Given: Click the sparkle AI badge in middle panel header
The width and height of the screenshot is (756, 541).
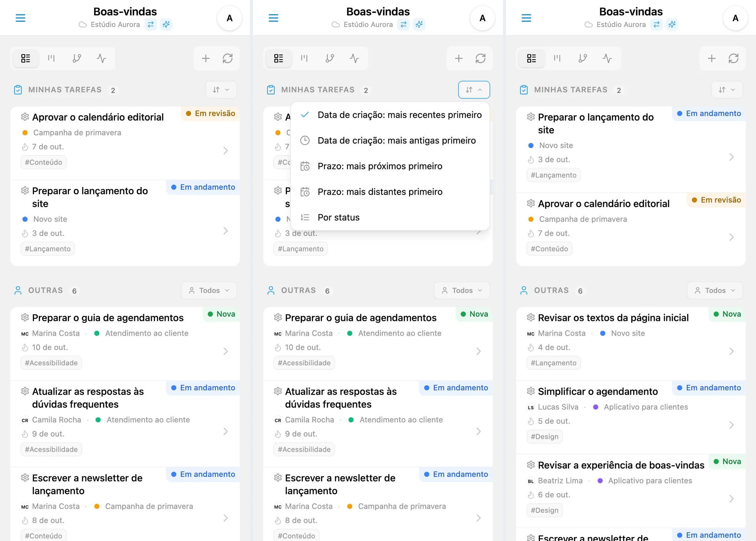Looking at the screenshot, I should 419,24.
